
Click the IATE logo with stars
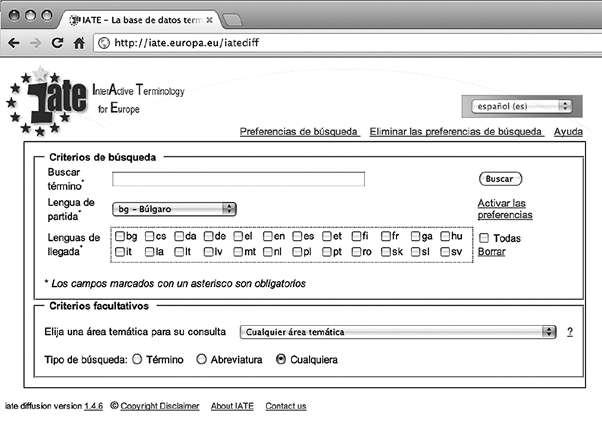[x=47, y=101]
